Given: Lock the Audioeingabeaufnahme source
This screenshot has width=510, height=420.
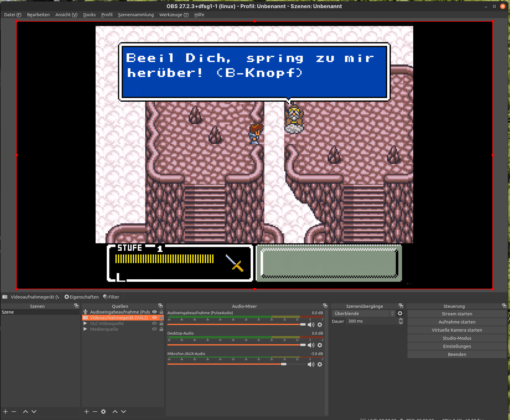Looking at the screenshot, I should [161, 312].
